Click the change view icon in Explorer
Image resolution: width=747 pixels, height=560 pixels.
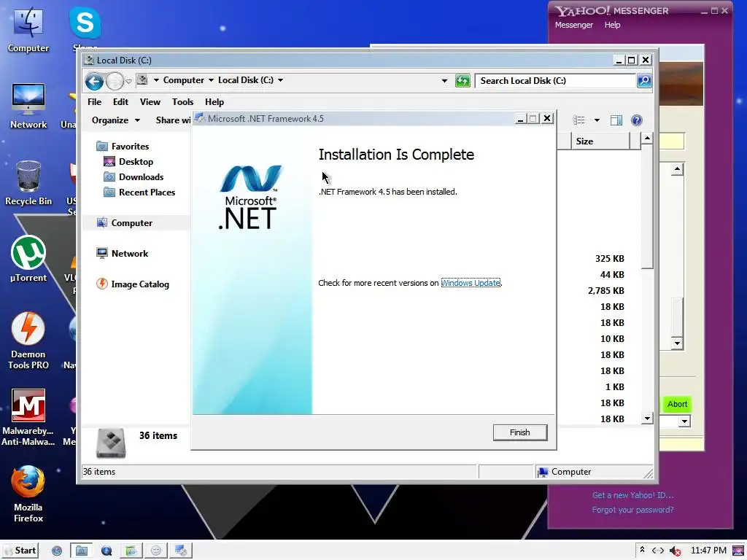point(578,120)
